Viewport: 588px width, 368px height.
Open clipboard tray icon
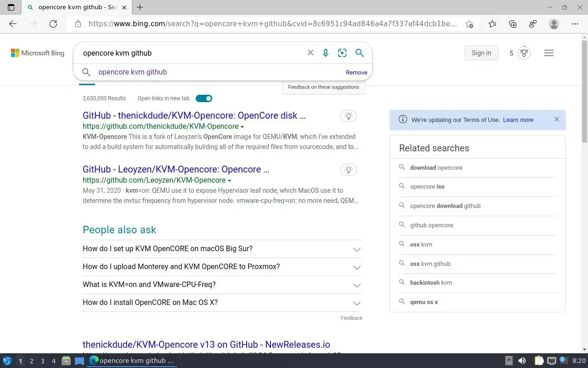pyautogui.click(x=539, y=361)
